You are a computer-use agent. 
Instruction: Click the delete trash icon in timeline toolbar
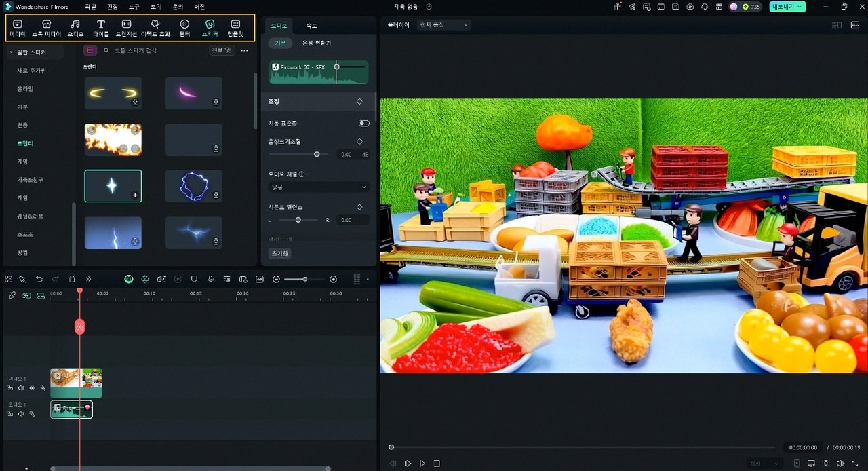[x=72, y=279]
